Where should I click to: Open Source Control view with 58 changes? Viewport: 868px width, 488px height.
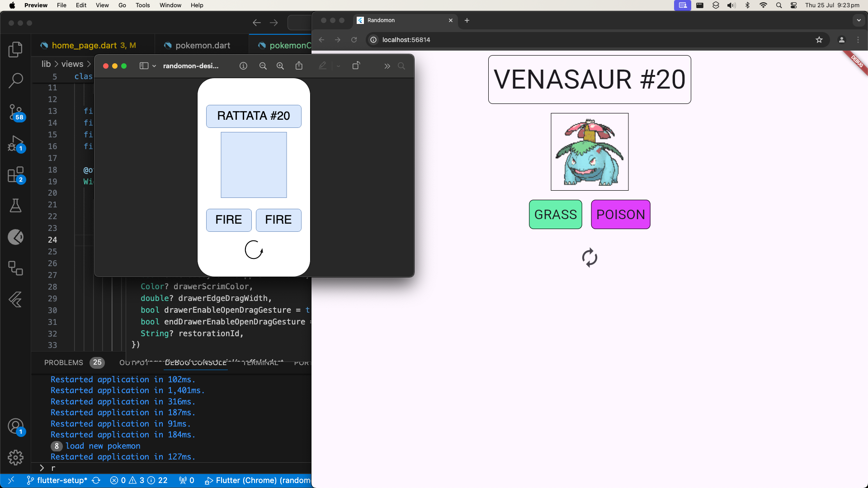pyautogui.click(x=16, y=113)
